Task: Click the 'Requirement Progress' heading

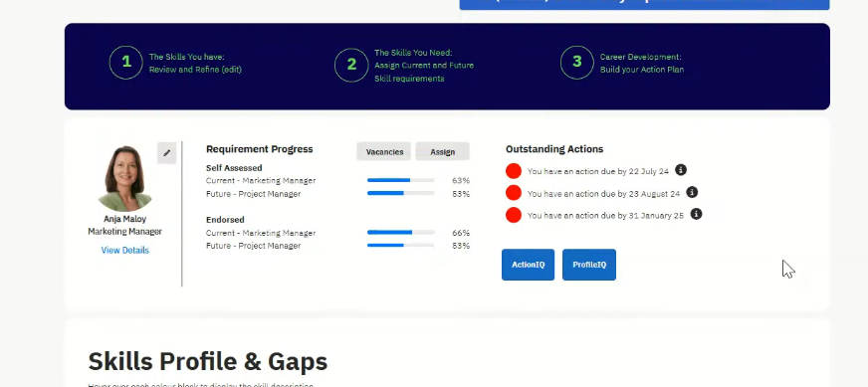Action: [x=259, y=149]
